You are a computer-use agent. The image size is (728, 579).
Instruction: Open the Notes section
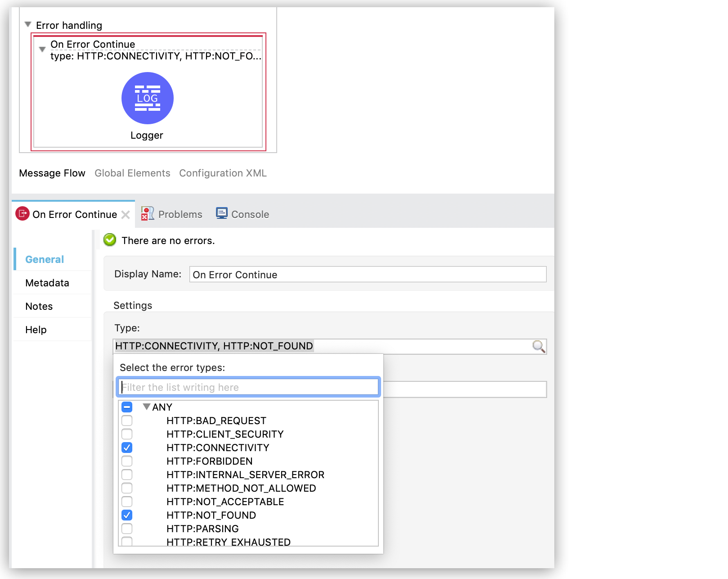39,306
